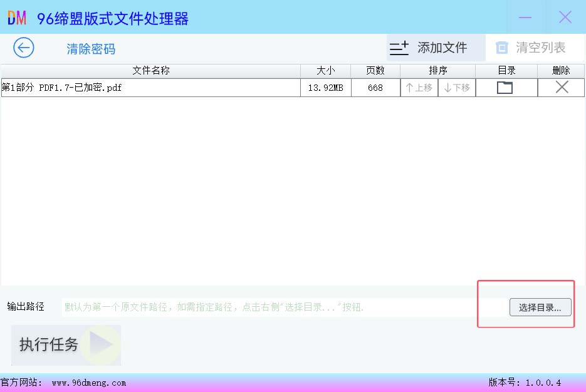Minimize the application window

pos(525,18)
